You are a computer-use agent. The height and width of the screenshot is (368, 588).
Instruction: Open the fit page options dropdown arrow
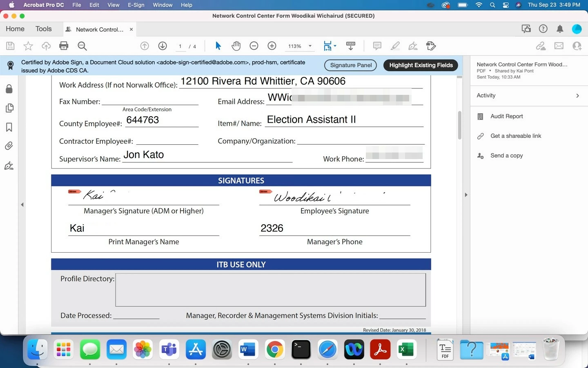pos(335,46)
